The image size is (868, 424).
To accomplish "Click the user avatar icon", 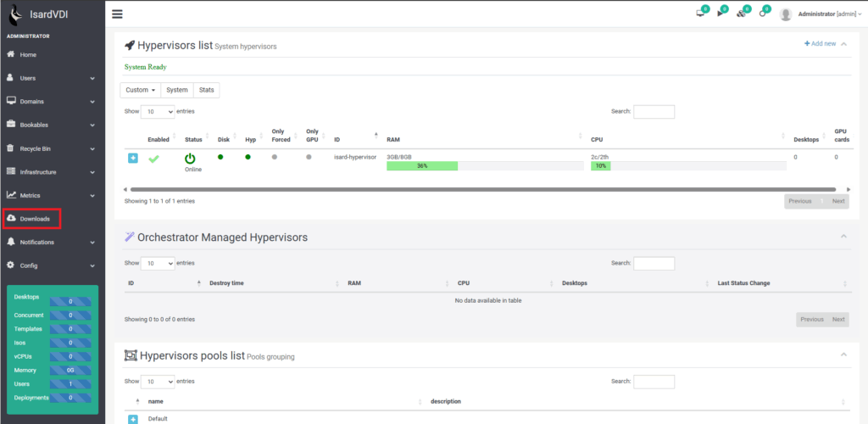I will [786, 14].
